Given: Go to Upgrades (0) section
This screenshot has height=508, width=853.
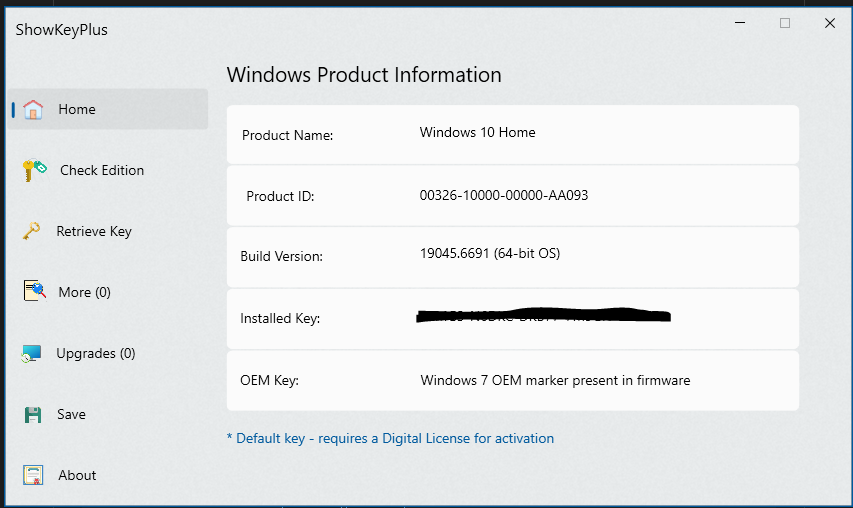Looking at the screenshot, I should (96, 354).
